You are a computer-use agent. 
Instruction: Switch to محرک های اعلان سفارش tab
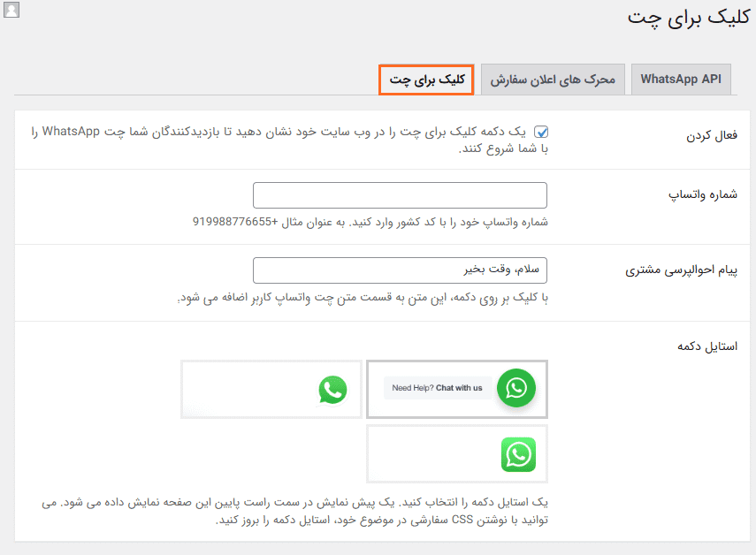click(553, 80)
